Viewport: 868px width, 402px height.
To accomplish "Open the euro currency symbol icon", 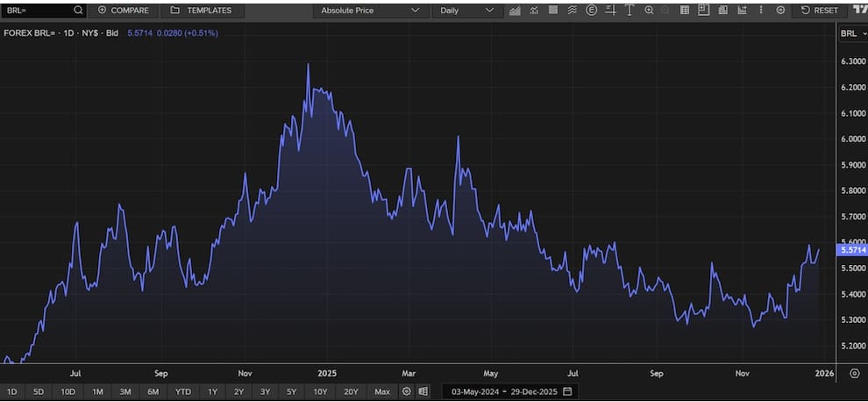I will coord(591,11).
